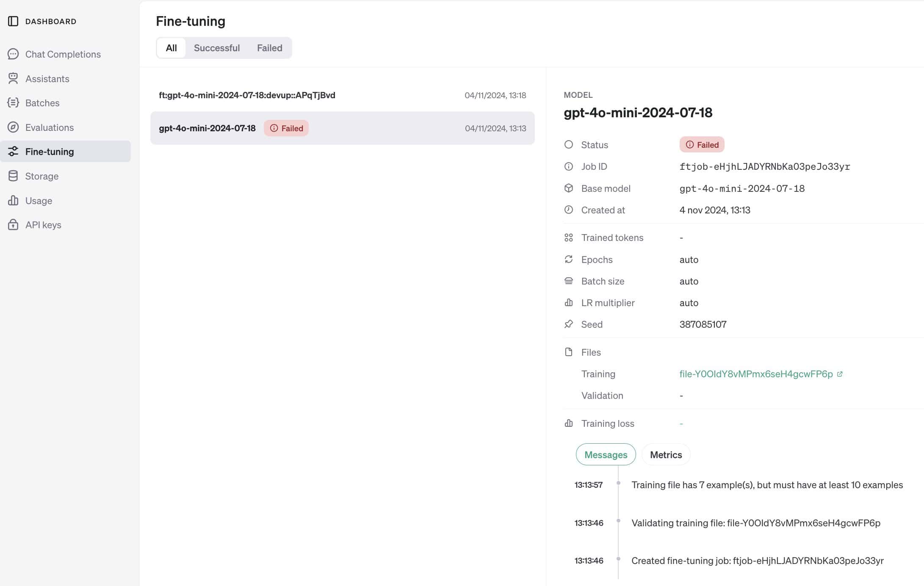This screenshot has width=924, height=586.
Task: Open API keys via lock icon
Action: [13, 224]
